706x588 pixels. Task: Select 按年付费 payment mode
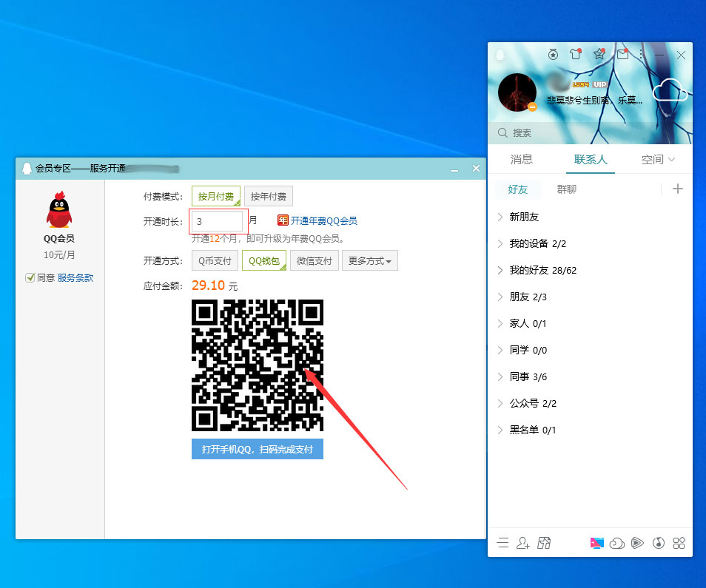click(269, 196)
